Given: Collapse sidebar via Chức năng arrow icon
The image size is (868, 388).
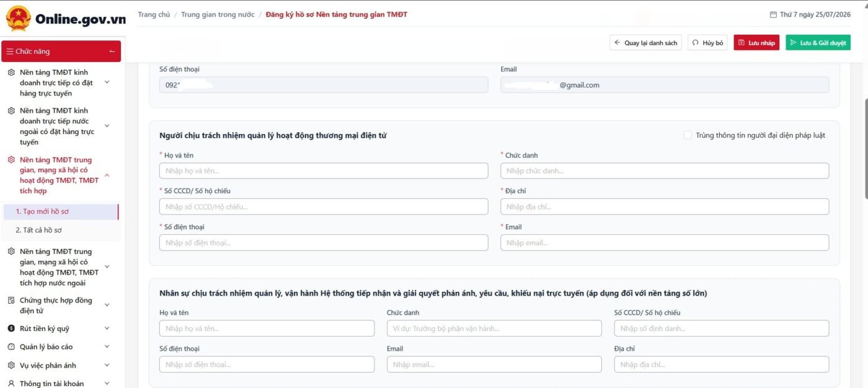Looking at the screenshot, I should 112,51.
